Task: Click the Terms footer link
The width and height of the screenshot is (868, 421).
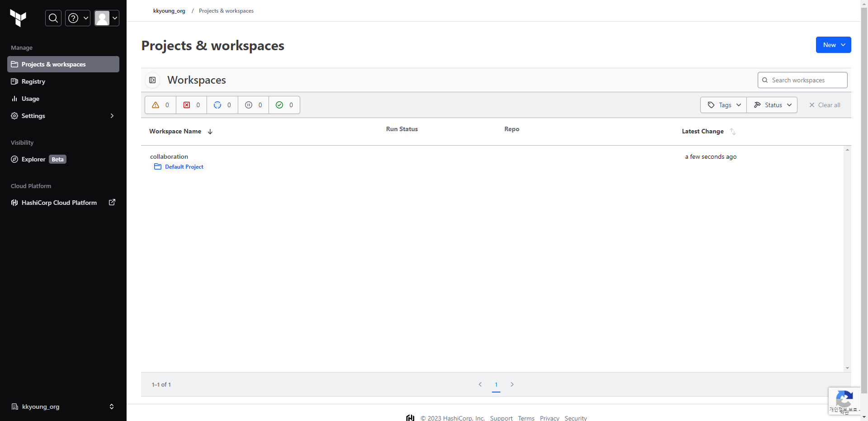Action: click(526, 418)
